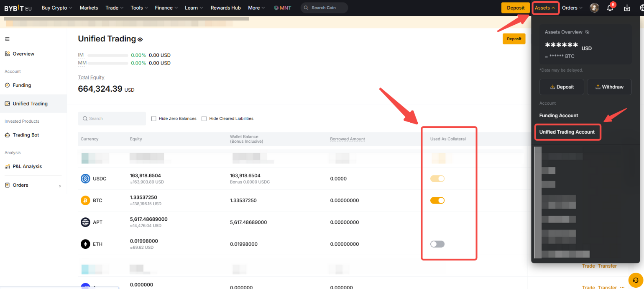Hide balance with eye icon beside Unified Trading
The width and height of the screenshot is (644, 289).
coord(141,39)
